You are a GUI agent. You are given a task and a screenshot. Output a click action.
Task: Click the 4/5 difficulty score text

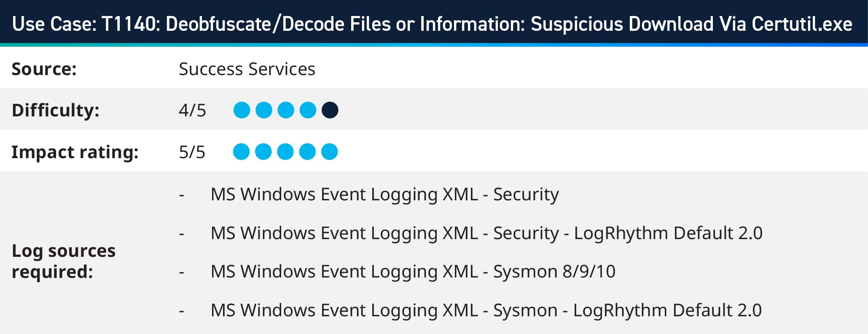[192, 110]
